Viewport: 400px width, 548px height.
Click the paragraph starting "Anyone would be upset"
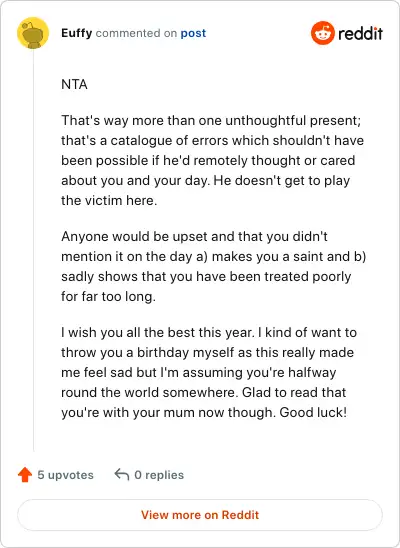click(213, 266)
